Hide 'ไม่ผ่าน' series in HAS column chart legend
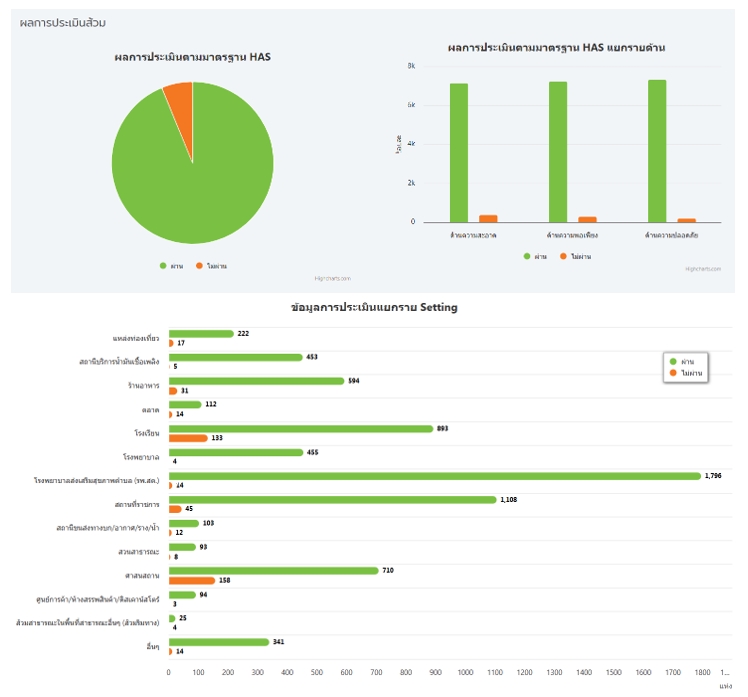748x697 pixels. coord(575,257)
